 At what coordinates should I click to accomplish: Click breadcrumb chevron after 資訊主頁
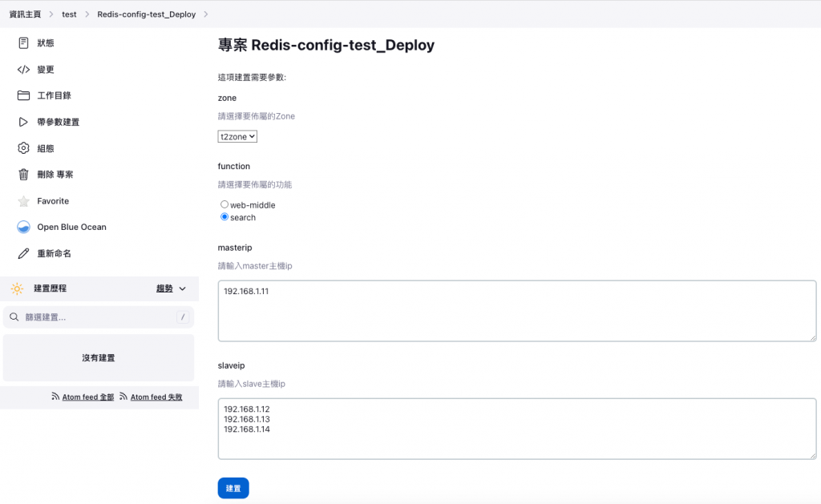point(51,14)
